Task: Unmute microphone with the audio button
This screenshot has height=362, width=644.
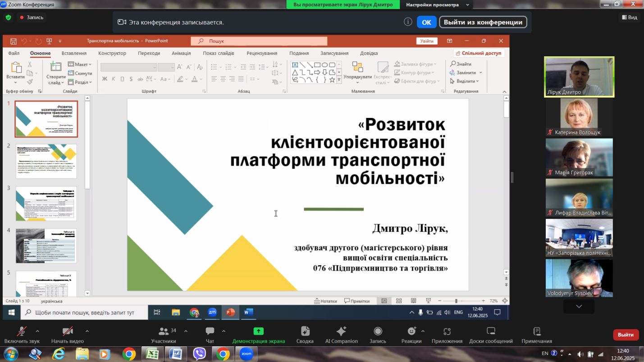Action: pyautogui.click(x=22, y=332)
